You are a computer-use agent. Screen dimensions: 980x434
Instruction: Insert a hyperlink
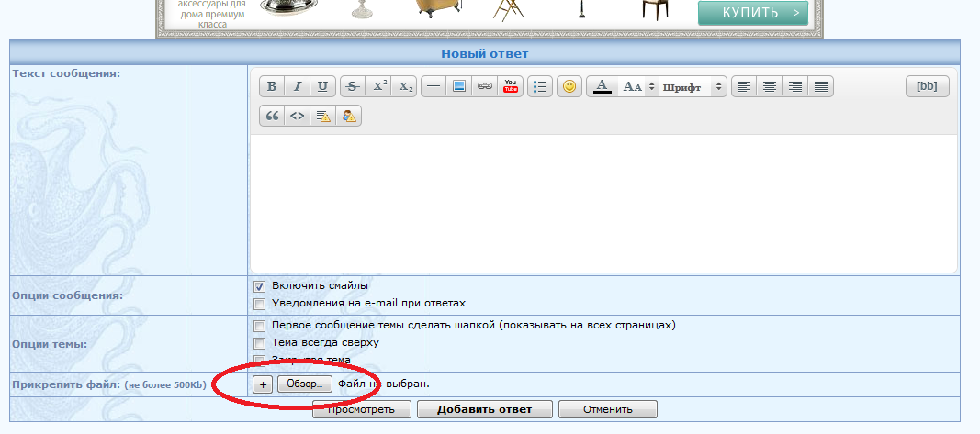[485, 86]
